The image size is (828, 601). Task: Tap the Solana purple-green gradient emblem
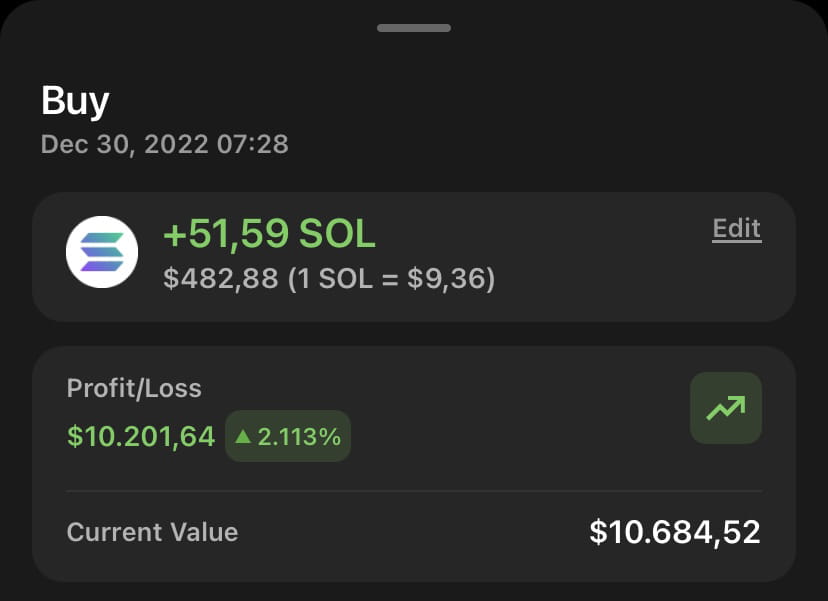pyautogui.click(x=101, y=252)
